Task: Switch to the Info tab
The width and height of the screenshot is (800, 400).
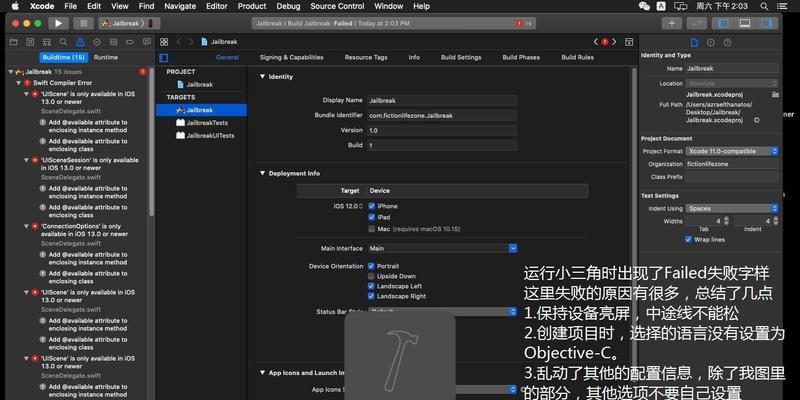Action: (414, 58)
